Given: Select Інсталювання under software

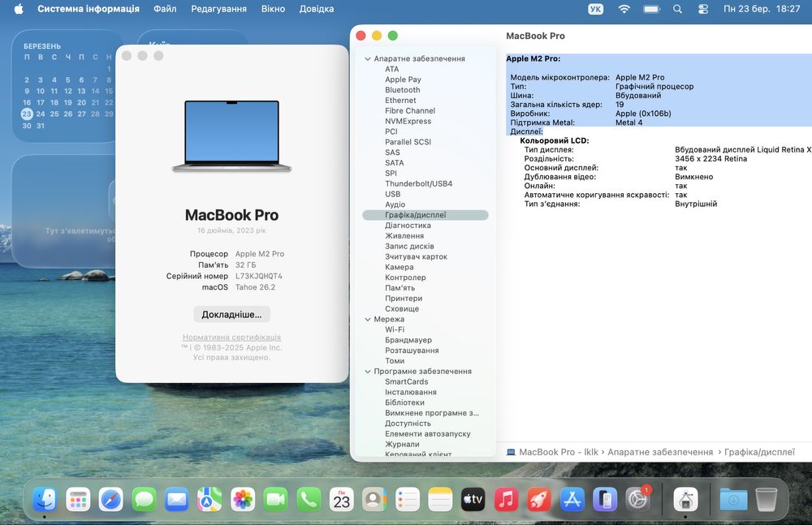Looking at the screenshot, I should [x=411, y=392].
